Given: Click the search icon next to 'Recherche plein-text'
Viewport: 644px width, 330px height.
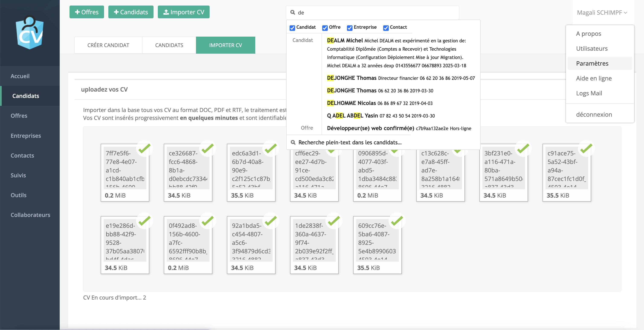Looking at the screenshot, I should click(293, 142).
